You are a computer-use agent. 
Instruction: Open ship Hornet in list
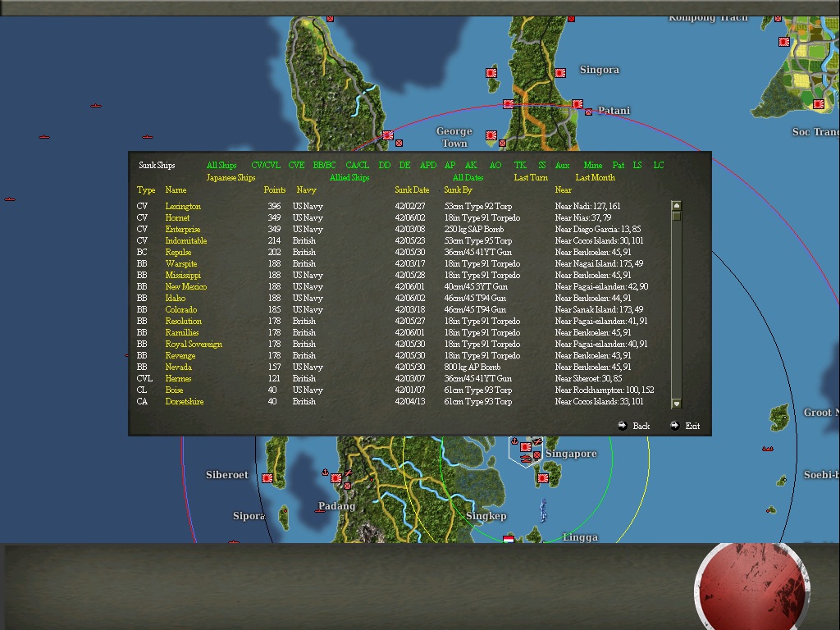click(x=177, y=217)
